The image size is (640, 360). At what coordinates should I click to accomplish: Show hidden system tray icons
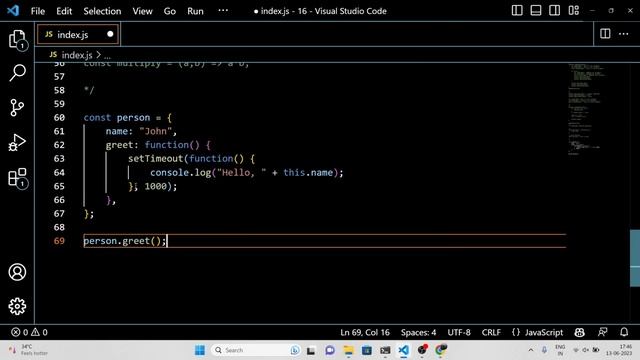coord(531,350)
